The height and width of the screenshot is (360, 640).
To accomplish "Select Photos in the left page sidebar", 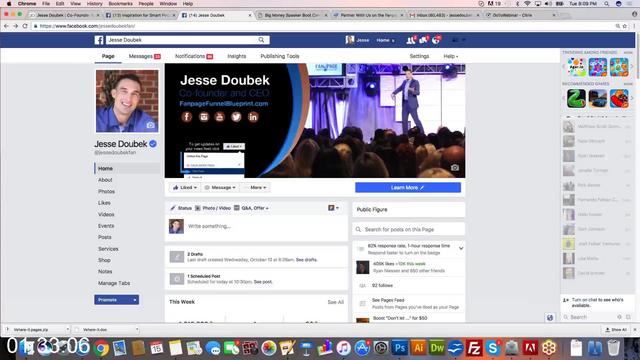I will click(x=106, y=191).
